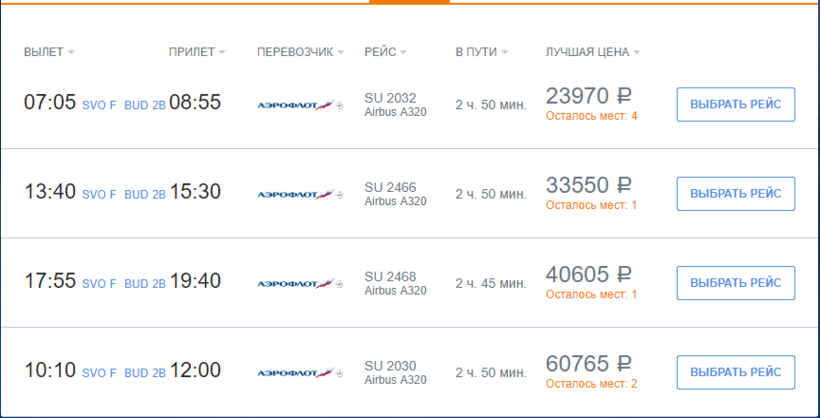The width and height of the screenshot is (820, 418).
Task: Select the active orange tab at top
Action: pyautogui.click(x=409, y=2)
